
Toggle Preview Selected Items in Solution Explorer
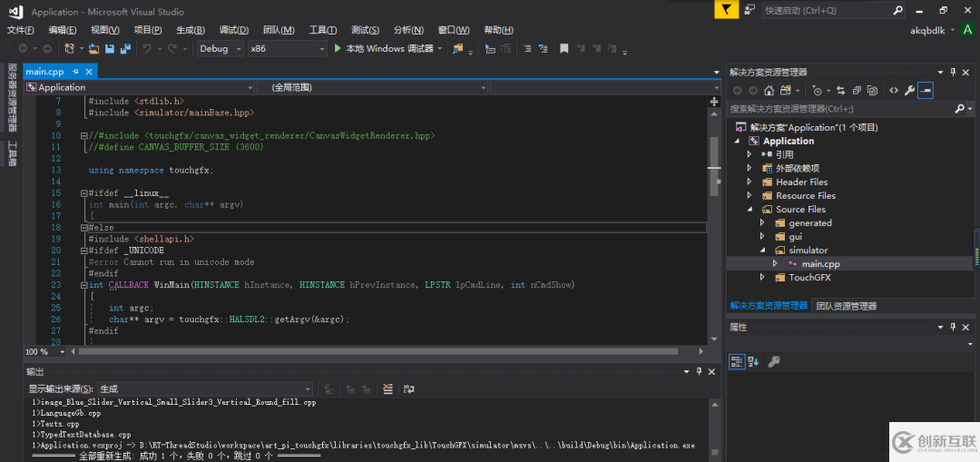pos(925,90)
